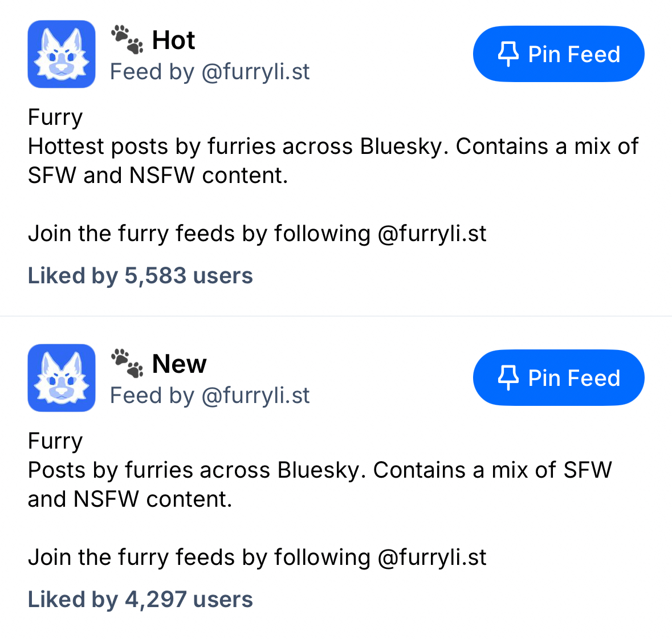This screenshot has height=639, width=672.
Task: View "Liked by 5,583 users" list
Action: pos(140,276)
